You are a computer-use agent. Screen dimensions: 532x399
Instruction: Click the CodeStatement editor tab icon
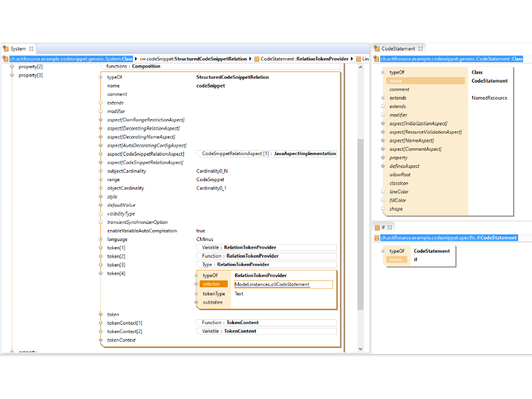[x=376, y=49]
